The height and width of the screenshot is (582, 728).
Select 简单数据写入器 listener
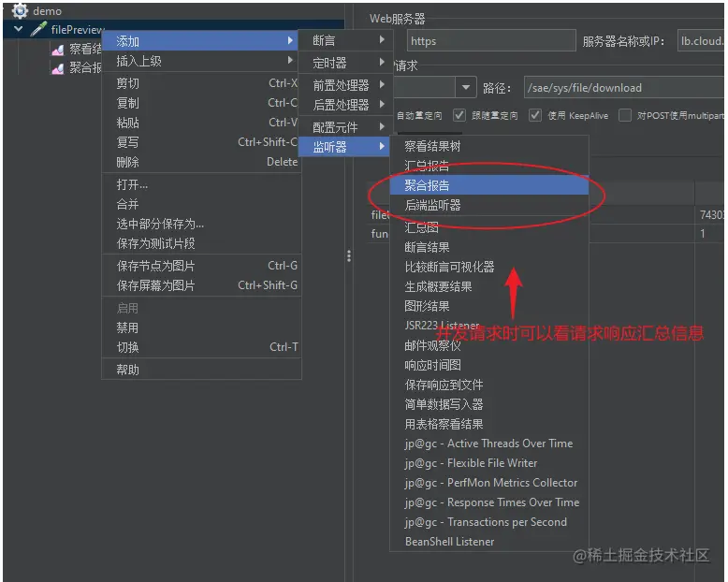tap(489, 404)
